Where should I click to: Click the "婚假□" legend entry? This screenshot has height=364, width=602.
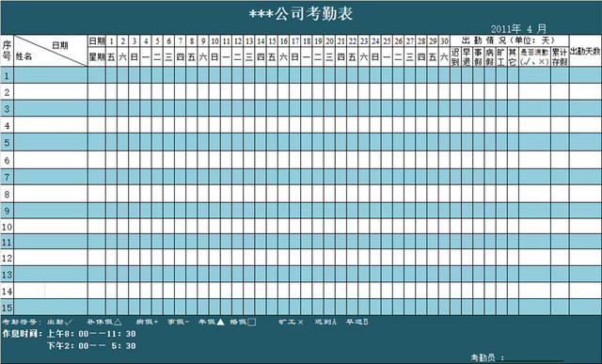[243, 323]
